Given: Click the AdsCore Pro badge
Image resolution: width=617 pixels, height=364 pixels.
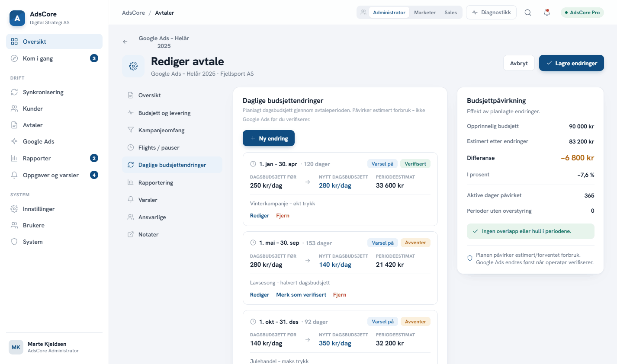Looking at the screenshot, I should pos(582,13).
